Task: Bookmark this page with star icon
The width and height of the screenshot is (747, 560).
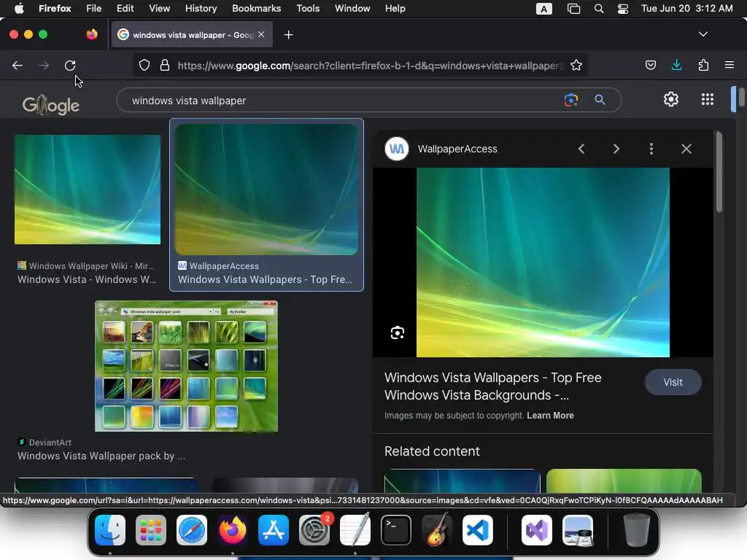Action: [576, 65]
